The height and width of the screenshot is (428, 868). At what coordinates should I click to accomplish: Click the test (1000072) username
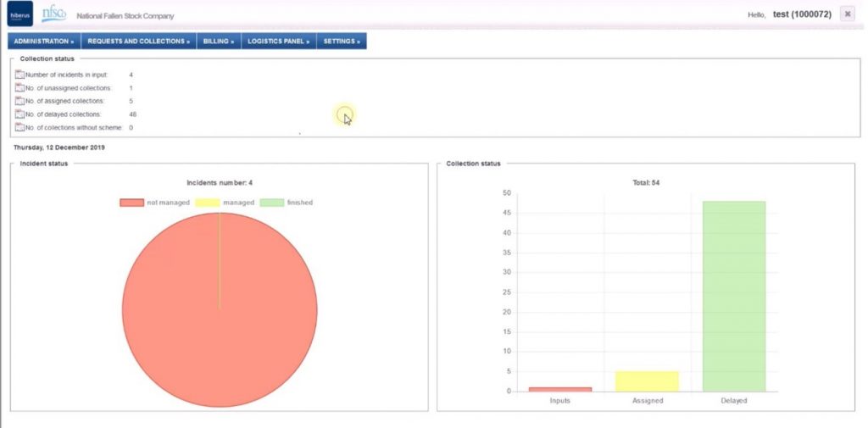802,14
